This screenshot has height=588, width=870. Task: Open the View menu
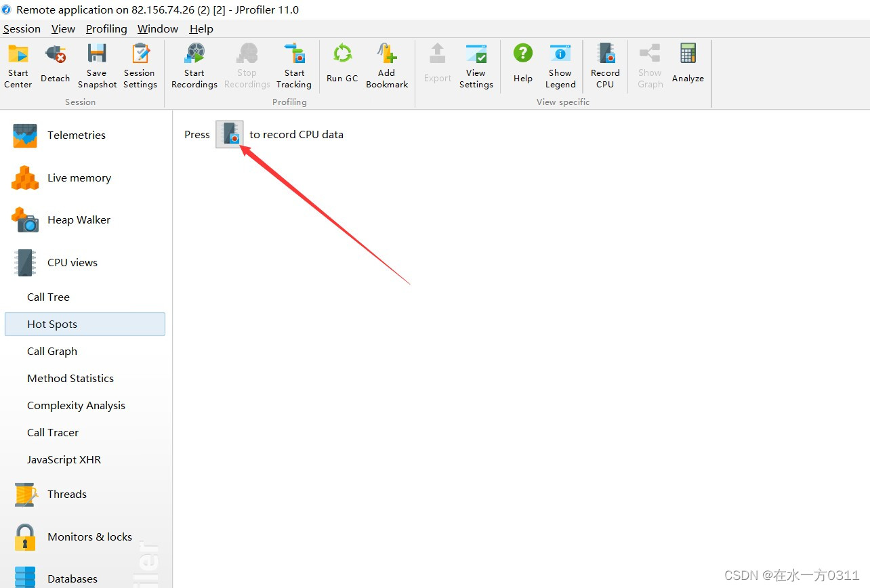pyautogui.click(x=63, y=28)
